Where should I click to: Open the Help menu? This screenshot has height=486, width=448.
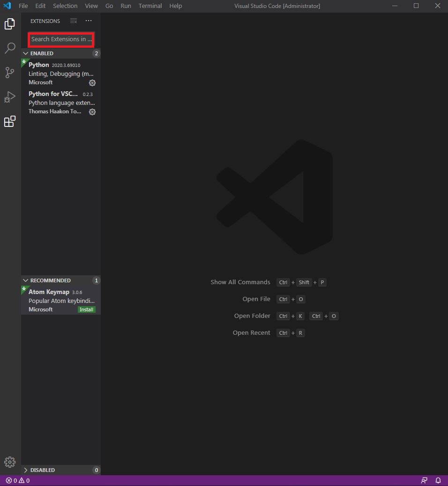coord(176,6)
